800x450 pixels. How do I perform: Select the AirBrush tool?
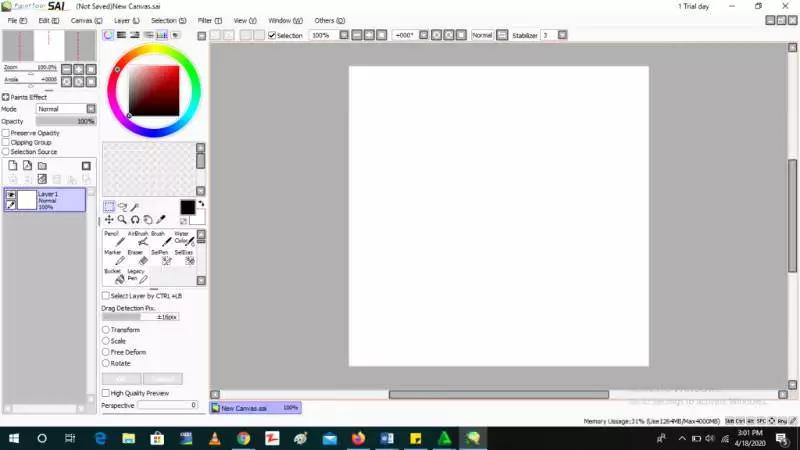pos(142,239)
